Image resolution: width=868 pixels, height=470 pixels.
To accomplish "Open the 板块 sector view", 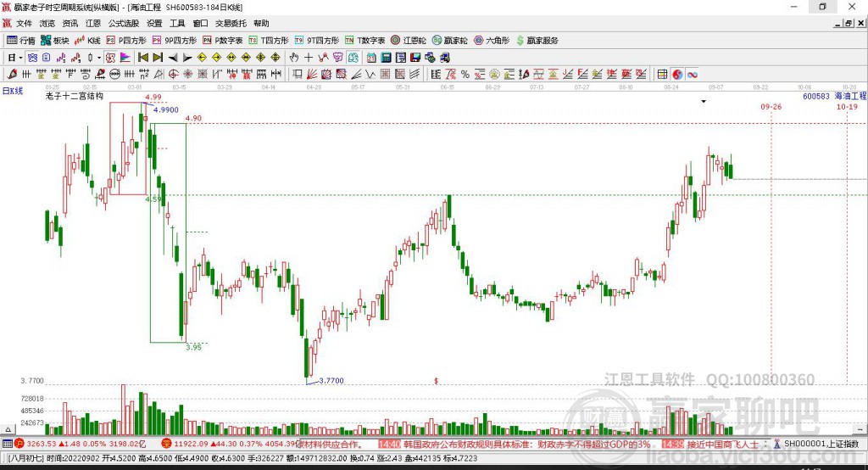I will (55, 41).
